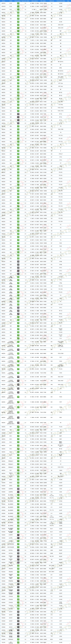The image size is (71, 644).
Task: Click the Pojemność silnika column header
Action: [25, 1]
